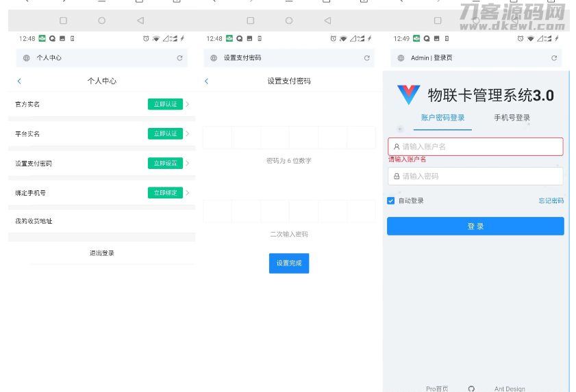Switch to 账户密码登录 tab
The image size is (576, 392).
pos(442,118)
